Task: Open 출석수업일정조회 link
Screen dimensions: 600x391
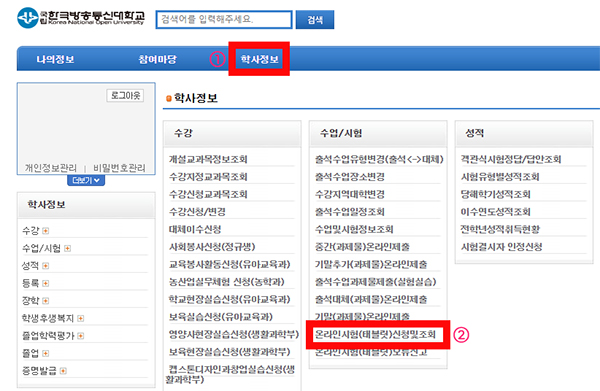Action: click(350, 212)
